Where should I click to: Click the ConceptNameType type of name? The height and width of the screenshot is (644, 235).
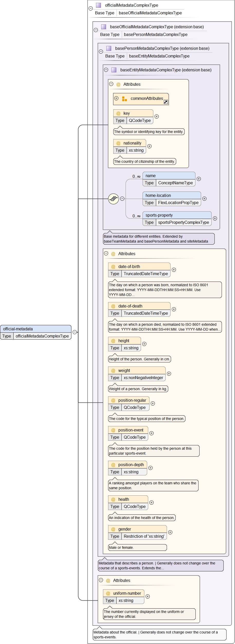point(175,183)
